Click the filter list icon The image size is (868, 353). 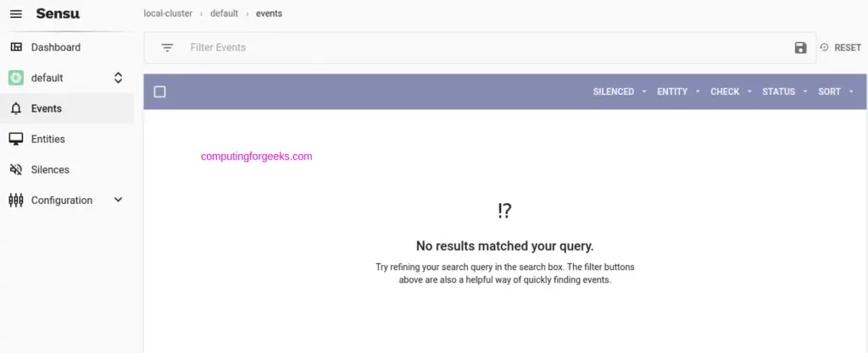(x=167, y=47)
